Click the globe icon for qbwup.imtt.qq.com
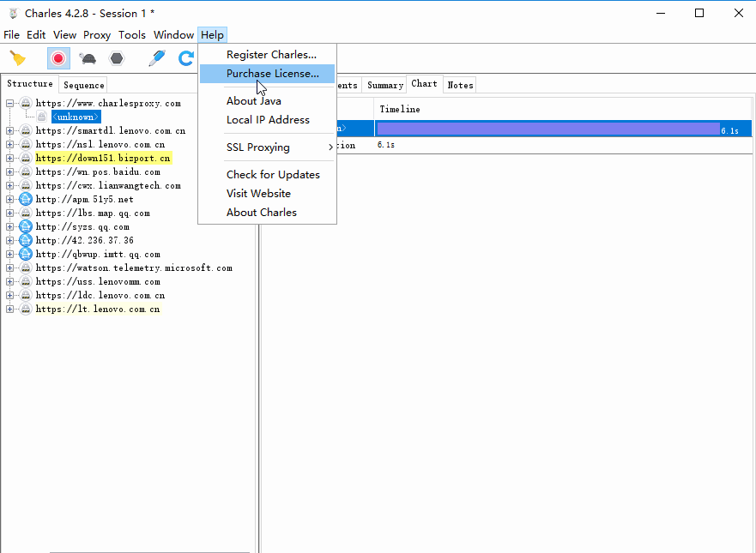The height and width of the screenshot is (553, 756). 26,254
